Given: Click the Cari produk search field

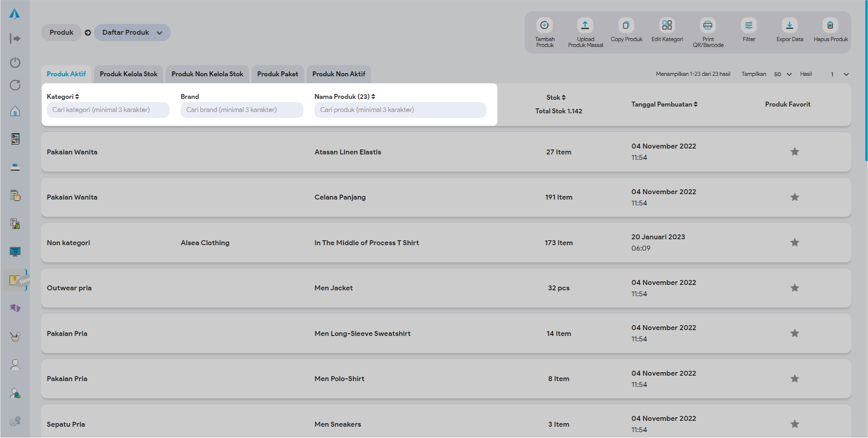Looking at the screenshot, I should [x=400, y=110].
